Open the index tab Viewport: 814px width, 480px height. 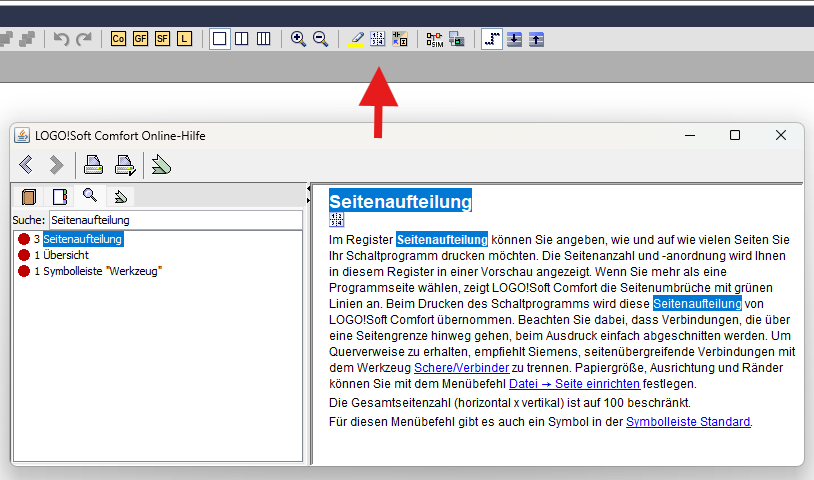(60, 197)
